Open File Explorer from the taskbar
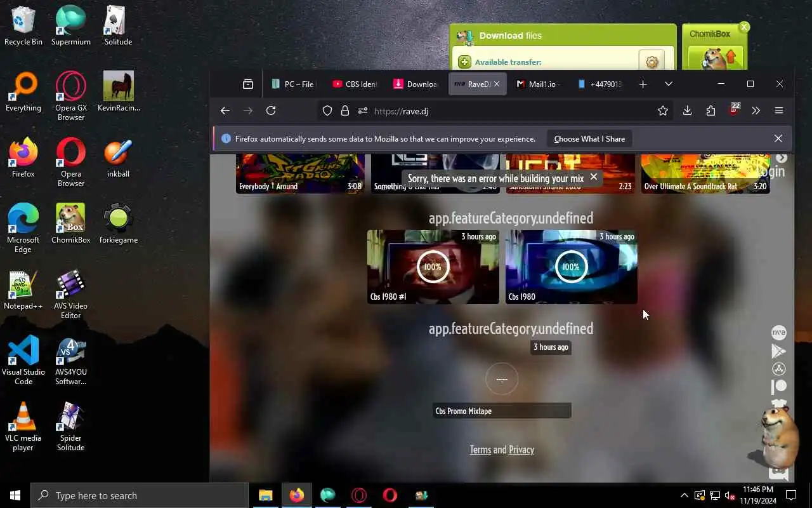 click(x=265, y=495)
